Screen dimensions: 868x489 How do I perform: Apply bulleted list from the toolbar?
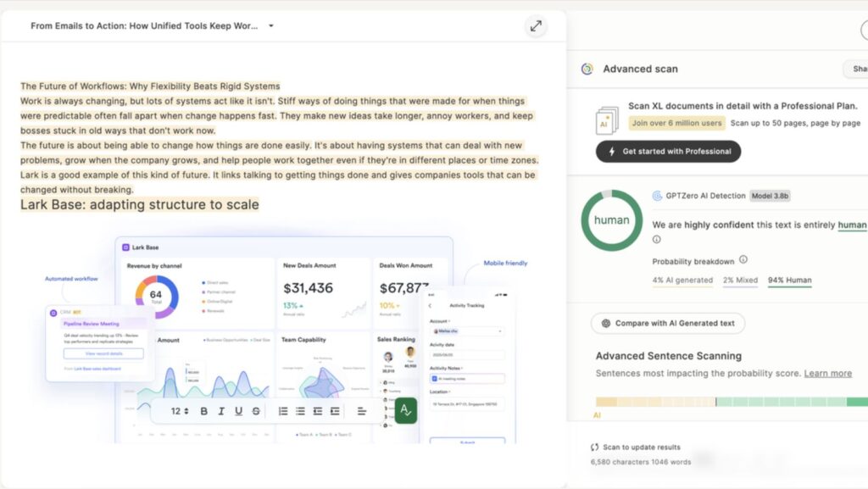click(x=300, y=411)
